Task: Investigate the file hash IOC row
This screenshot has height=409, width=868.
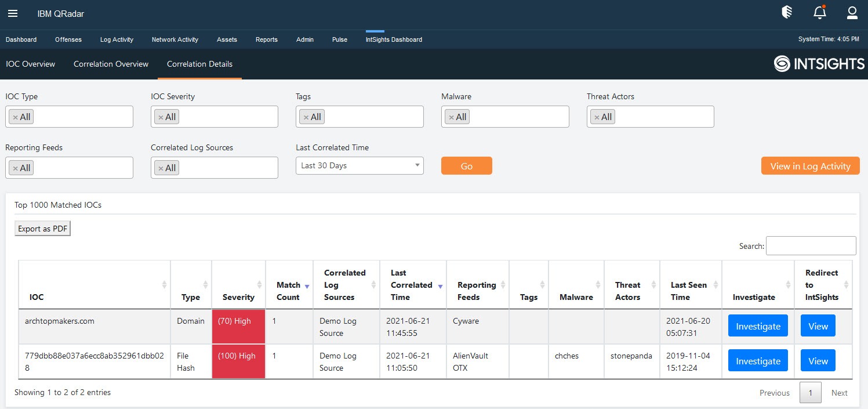Action: (758, 361)
